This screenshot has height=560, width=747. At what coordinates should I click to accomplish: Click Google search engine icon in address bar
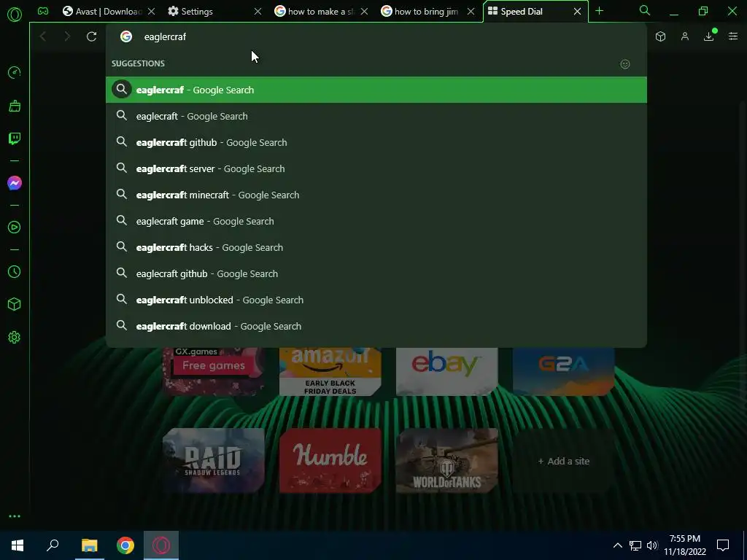pos(125,36)
